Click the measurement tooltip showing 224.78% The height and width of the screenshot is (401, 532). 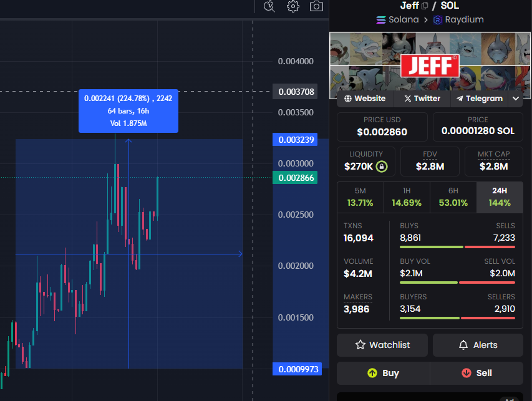(128, 111)
